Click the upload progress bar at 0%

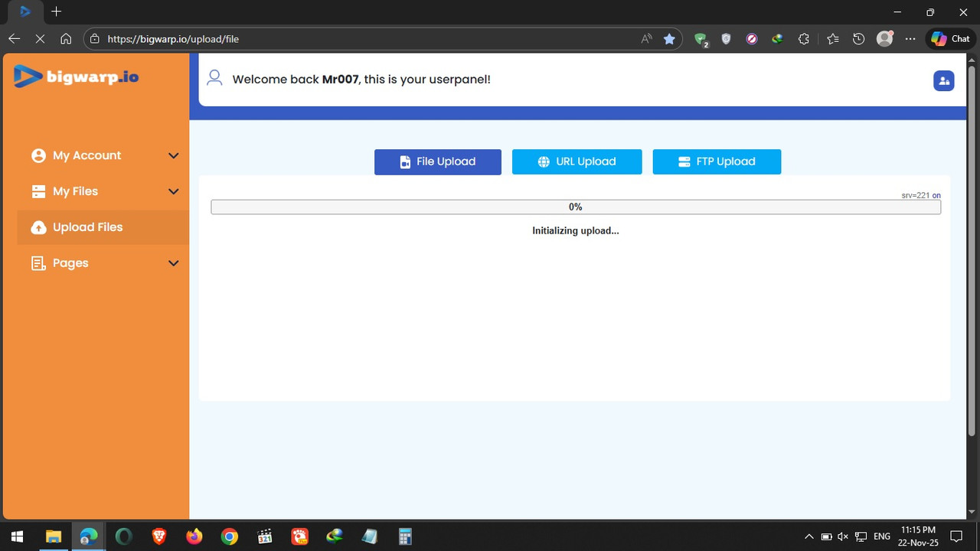coord(576,207)
